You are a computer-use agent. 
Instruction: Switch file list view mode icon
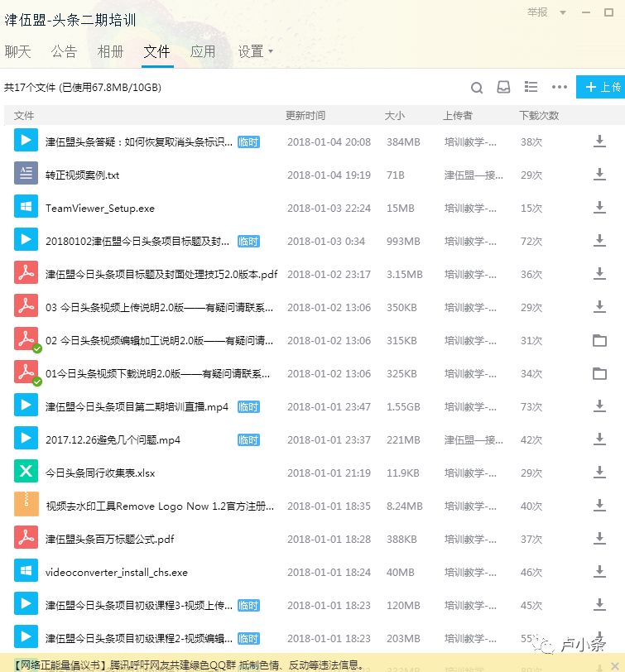[531, 87]
